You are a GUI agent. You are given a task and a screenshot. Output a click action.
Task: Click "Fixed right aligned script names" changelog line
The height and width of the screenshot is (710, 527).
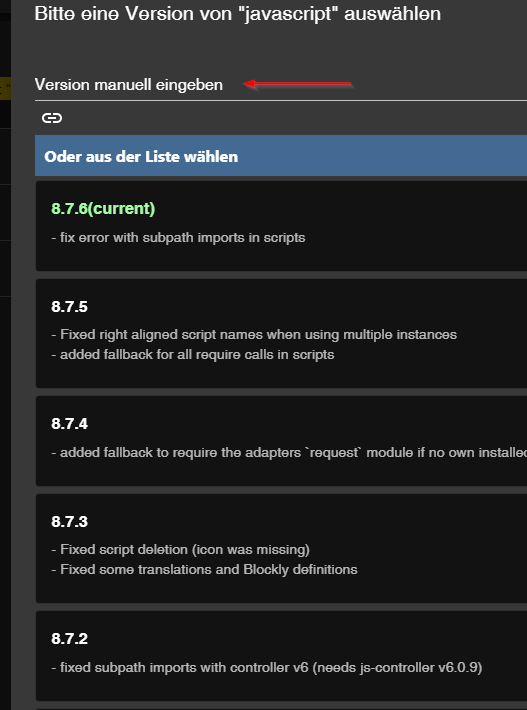tap(254, 335)
